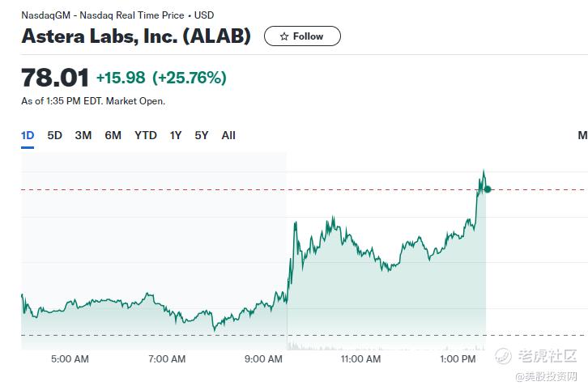Click the 5:00 AM time axis label
This screenshot has height=390, width=588.
[x=70, y=359]
